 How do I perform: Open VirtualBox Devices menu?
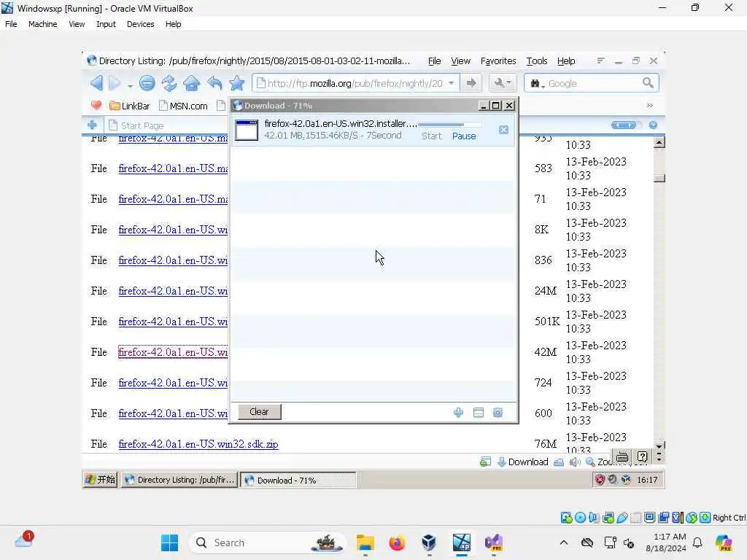[140, 24]
